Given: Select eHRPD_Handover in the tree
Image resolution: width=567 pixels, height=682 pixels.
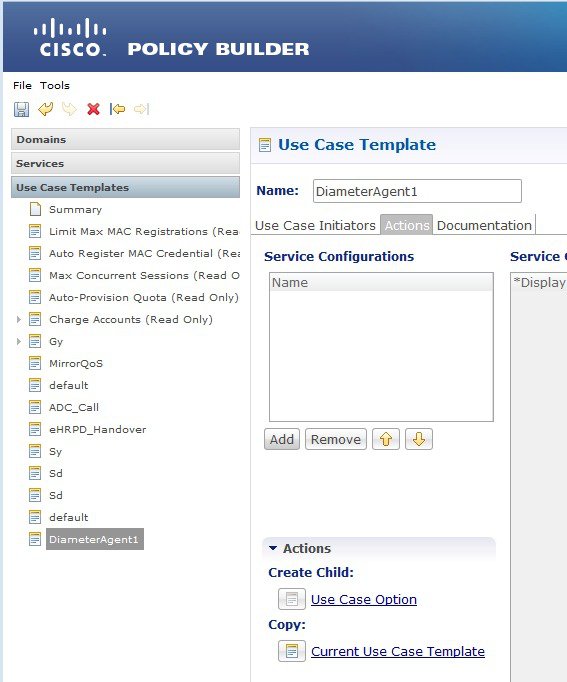Looking at the screenshot, I should [97, 429].
